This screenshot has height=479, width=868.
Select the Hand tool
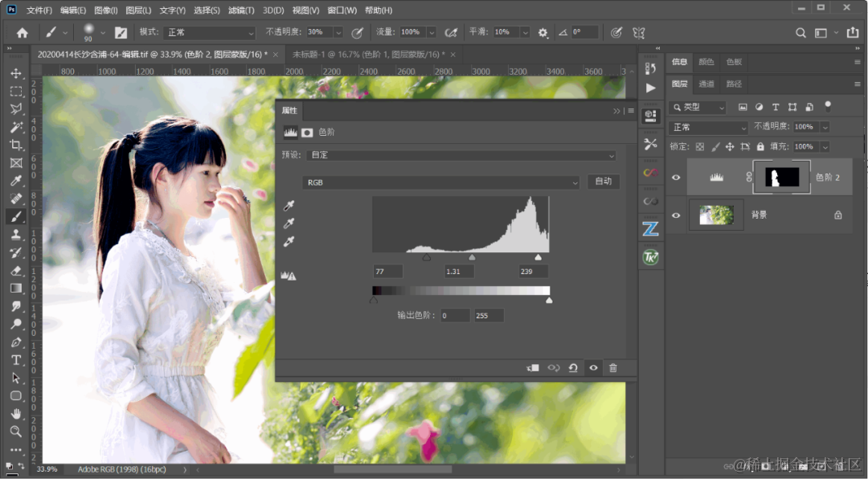pos(16,414)
